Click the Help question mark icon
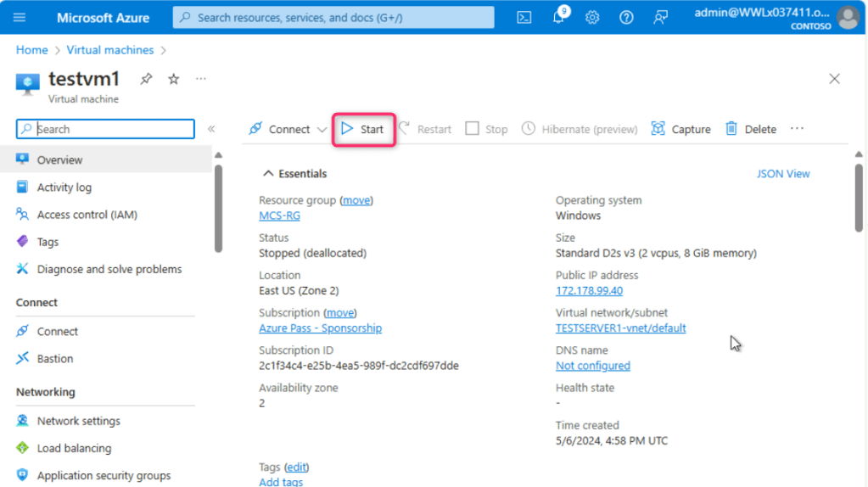Image resolution: width=868 pixels, height=487 pixels. (x=626, y=18)
